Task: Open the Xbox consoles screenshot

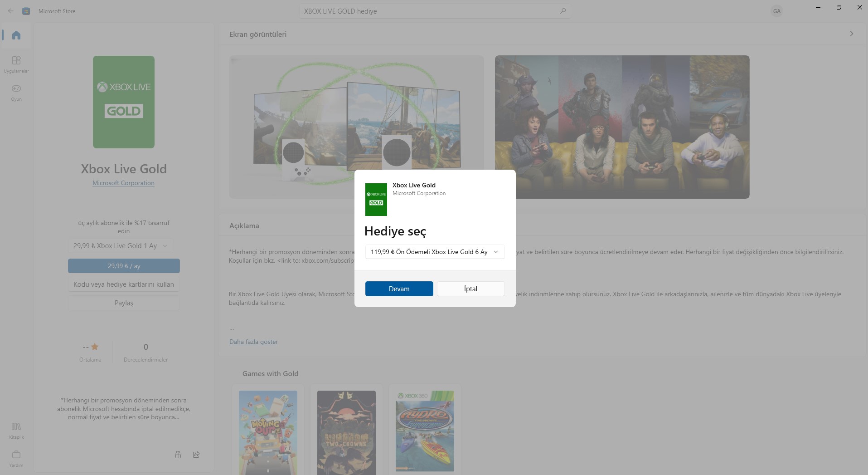Action: (356, 127)
